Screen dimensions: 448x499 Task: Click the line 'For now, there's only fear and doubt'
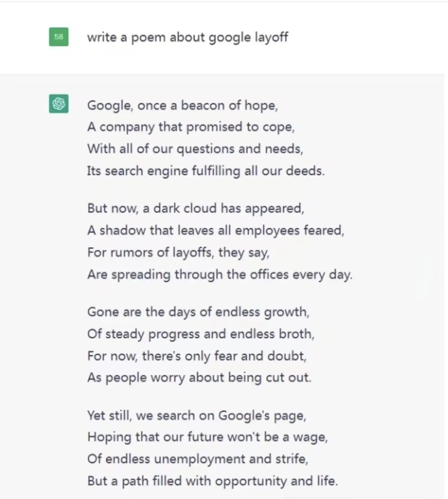197,356
